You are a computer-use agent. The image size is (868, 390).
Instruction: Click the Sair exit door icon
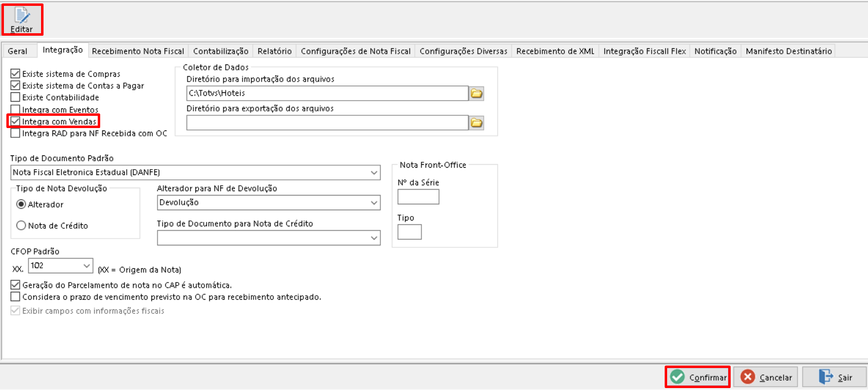826,377
